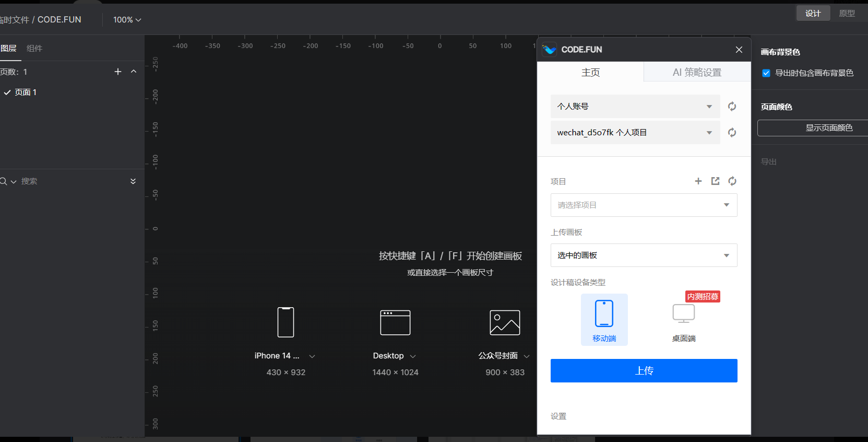868x442 pixels.
Task: Open the 个人账号 account dropdown
Action: (635, 106)
